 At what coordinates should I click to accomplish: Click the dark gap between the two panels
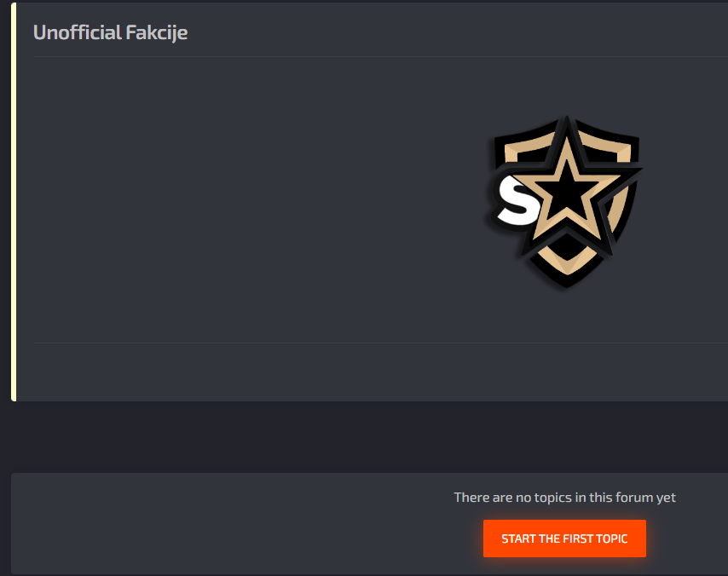click(364, 437)
